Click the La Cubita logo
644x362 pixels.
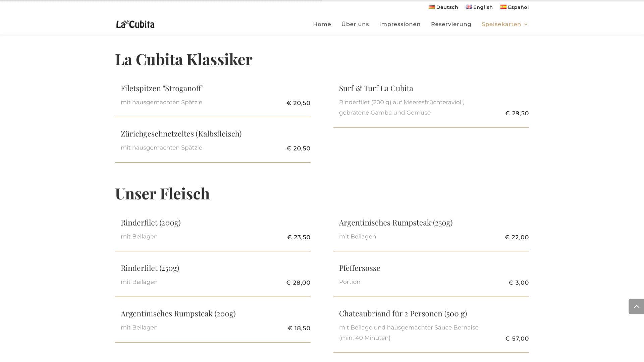[x=135, y=24]
